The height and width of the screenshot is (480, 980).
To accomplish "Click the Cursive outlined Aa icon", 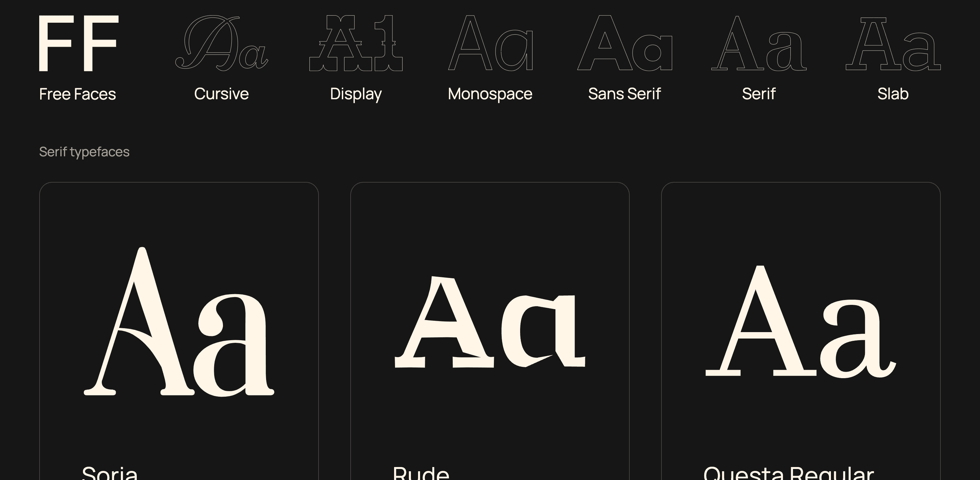I will 221,43.
